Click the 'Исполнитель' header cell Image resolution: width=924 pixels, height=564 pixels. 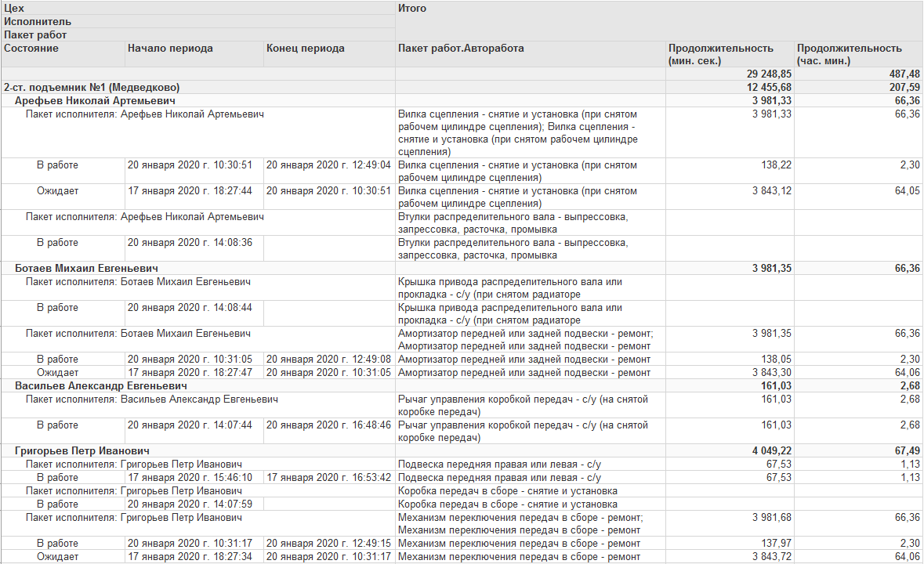(x=198, y=22)
